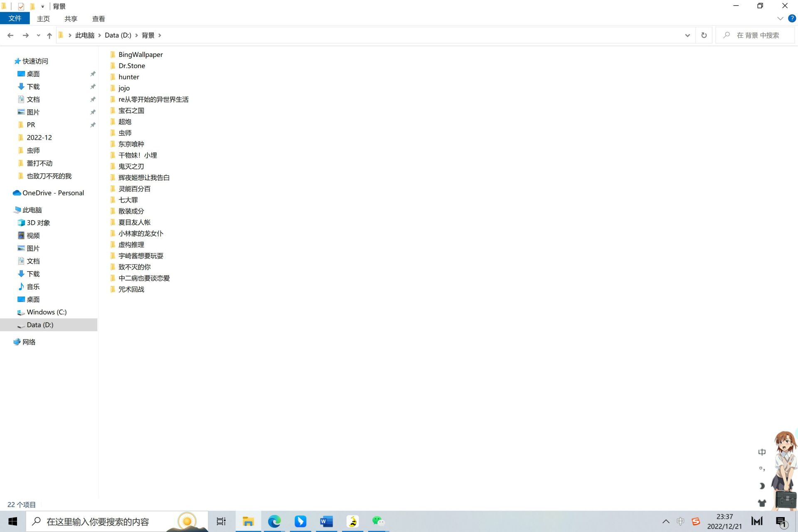Select the BingWallpaper folder
Viewport: 798px width, 532px height.
tap(140, 54)
